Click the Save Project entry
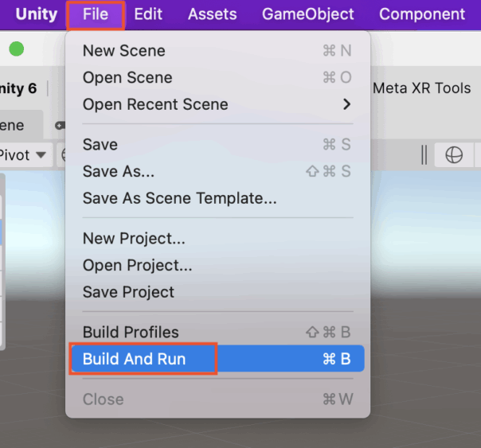The image size is (481, 448). tap(128, 293)
